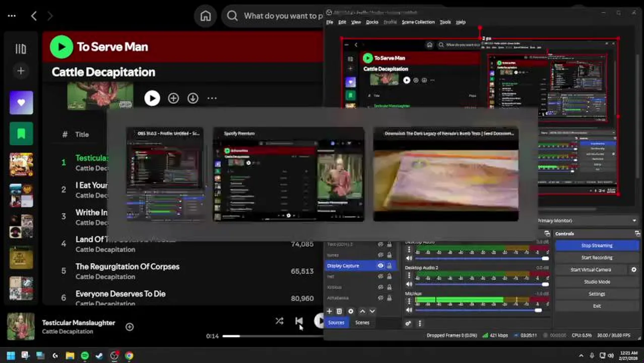This screenshot has height=363, width=644.
Task: Switch to the Scenes tab in OBS
Action: [362, 323]
